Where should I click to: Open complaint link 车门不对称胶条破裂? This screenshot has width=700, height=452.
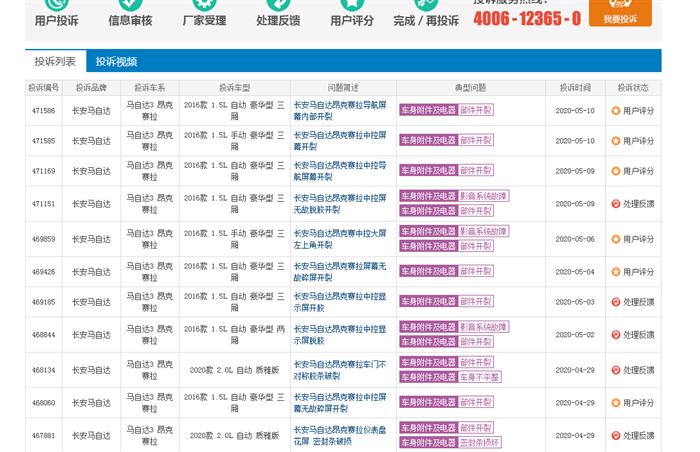[x=340, y=370]
